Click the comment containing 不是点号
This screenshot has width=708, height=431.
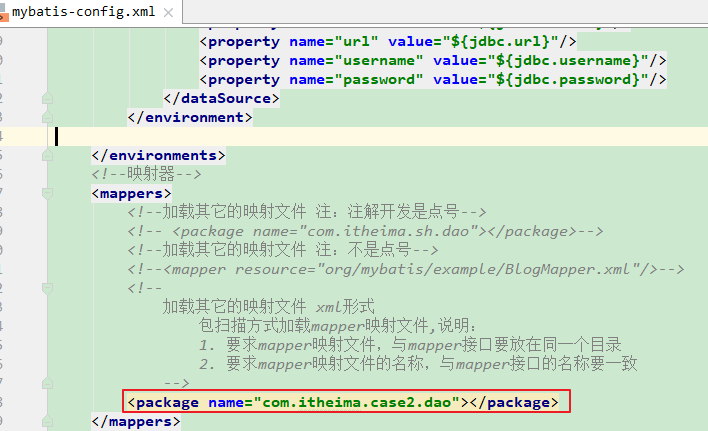(283, 250)
